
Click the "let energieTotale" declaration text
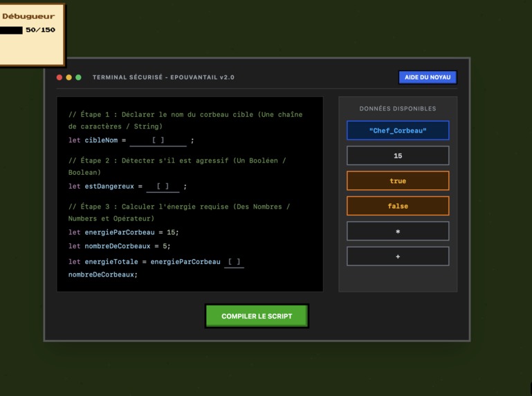coord(103,262)
